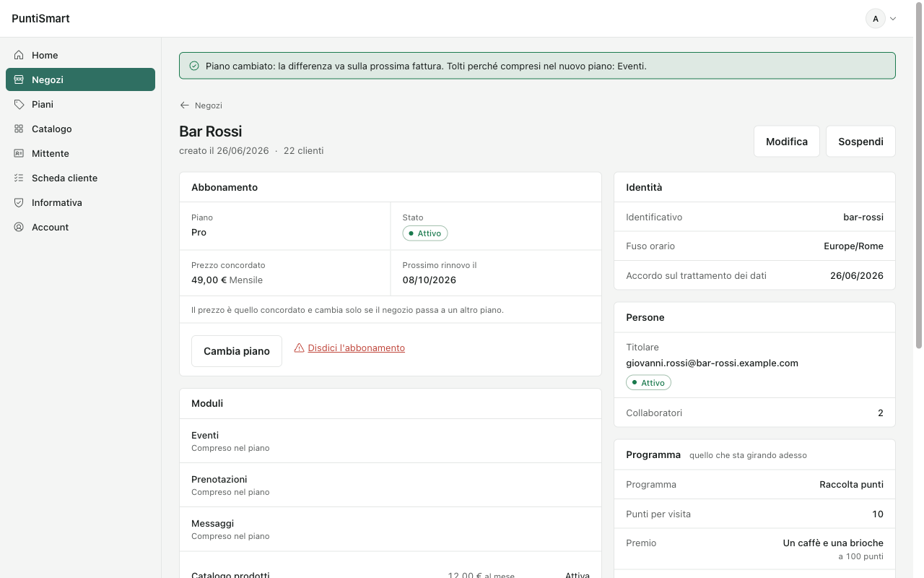Click the Attivo badge under Titolare

(648, 383)
